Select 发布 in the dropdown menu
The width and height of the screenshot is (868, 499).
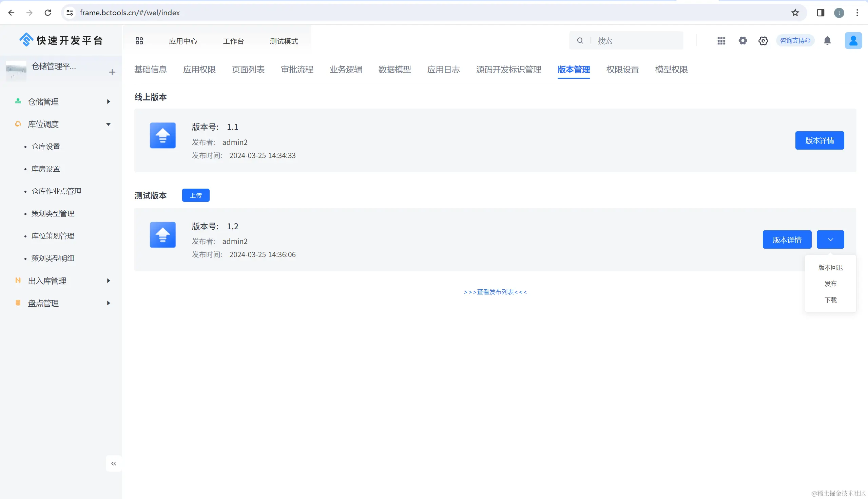830,284
